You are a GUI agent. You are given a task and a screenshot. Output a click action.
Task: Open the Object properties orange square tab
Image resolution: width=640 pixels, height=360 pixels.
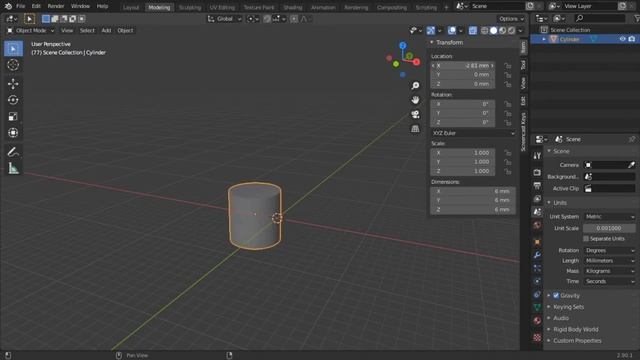pos(537,242)
